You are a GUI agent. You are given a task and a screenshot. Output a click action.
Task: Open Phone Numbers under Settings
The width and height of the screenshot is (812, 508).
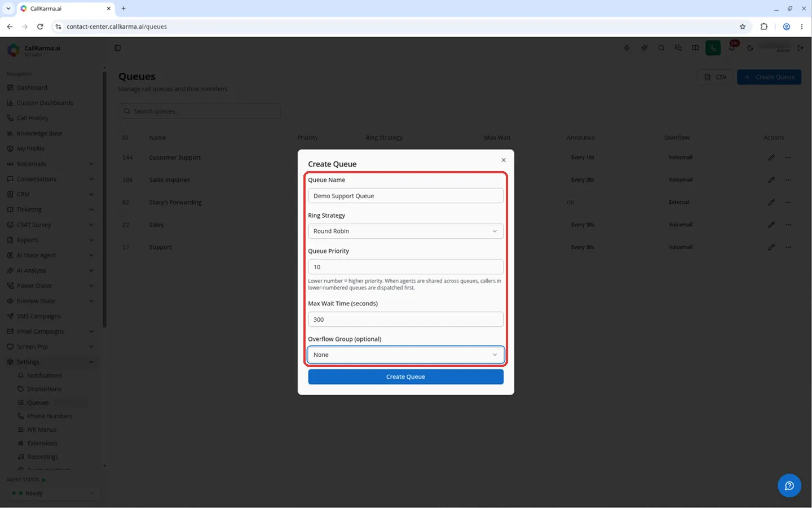52,416
